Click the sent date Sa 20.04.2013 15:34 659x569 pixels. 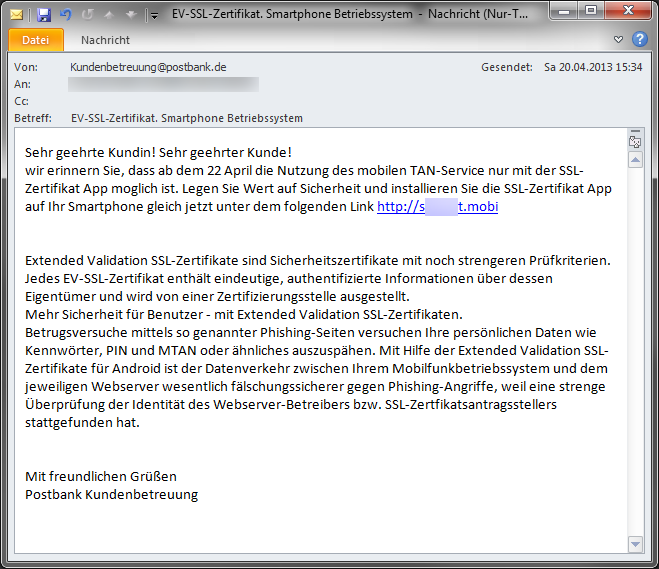tap(593, 67)
